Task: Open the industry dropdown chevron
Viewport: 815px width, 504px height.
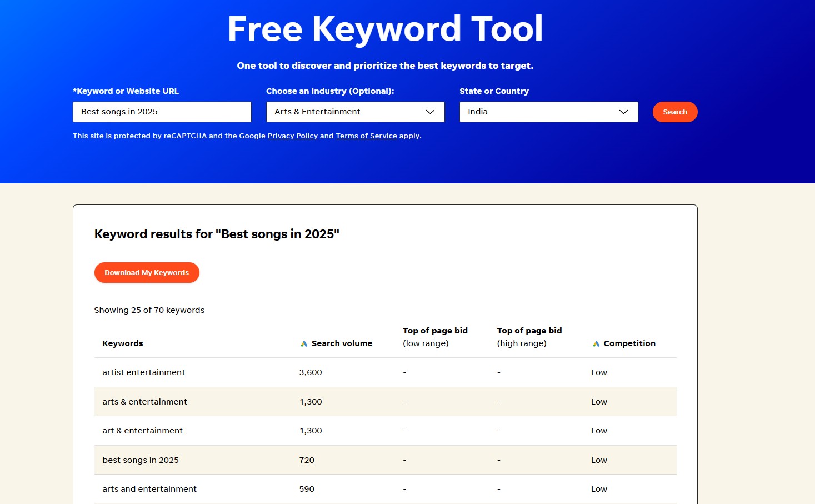Action: [x=430, y=112]
